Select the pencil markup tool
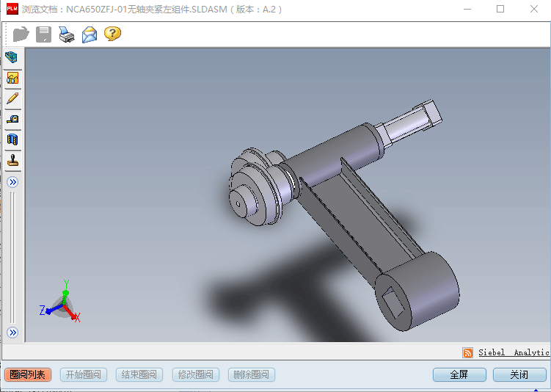 [12, 98]
